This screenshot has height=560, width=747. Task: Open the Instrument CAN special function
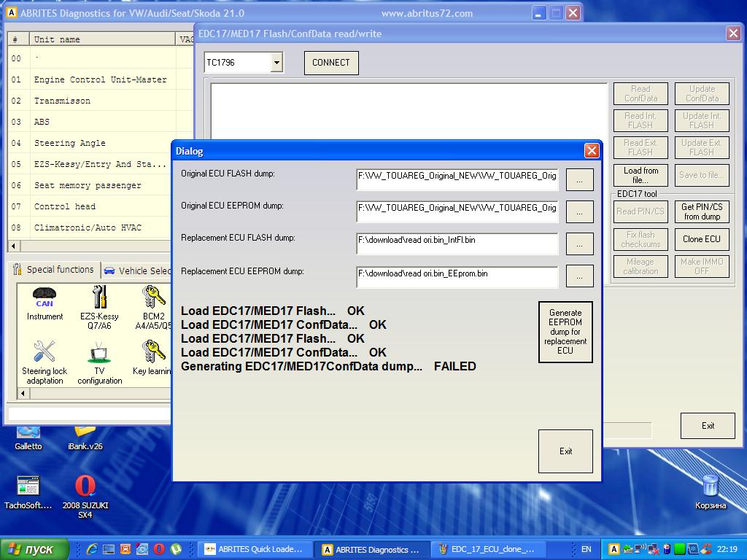click(44, 303)
